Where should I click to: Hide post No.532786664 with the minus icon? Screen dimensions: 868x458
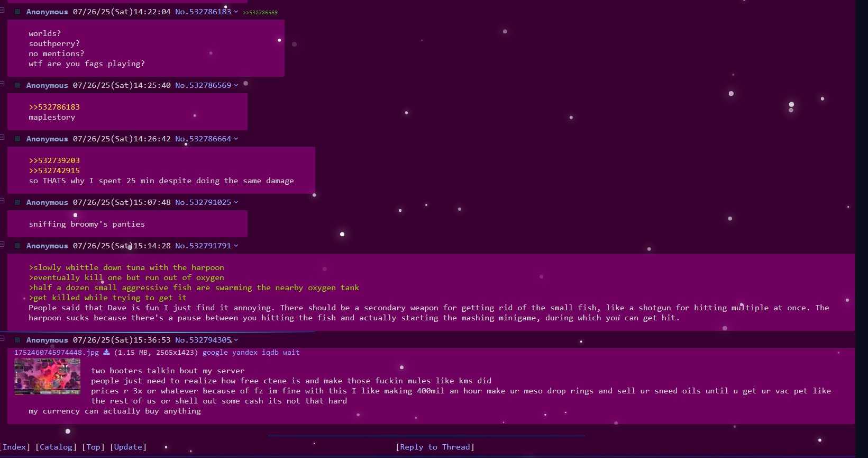2,137
